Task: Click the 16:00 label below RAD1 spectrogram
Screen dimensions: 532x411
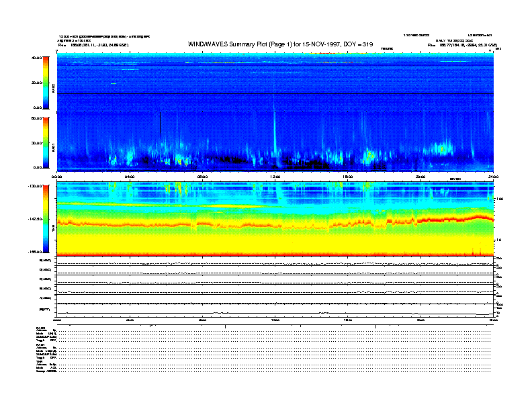Action: 348,177
